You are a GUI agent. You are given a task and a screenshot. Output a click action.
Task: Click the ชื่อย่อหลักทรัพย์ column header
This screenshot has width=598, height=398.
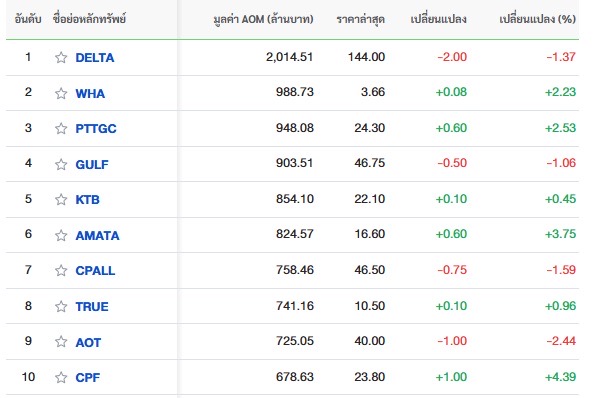click(90, 19)
